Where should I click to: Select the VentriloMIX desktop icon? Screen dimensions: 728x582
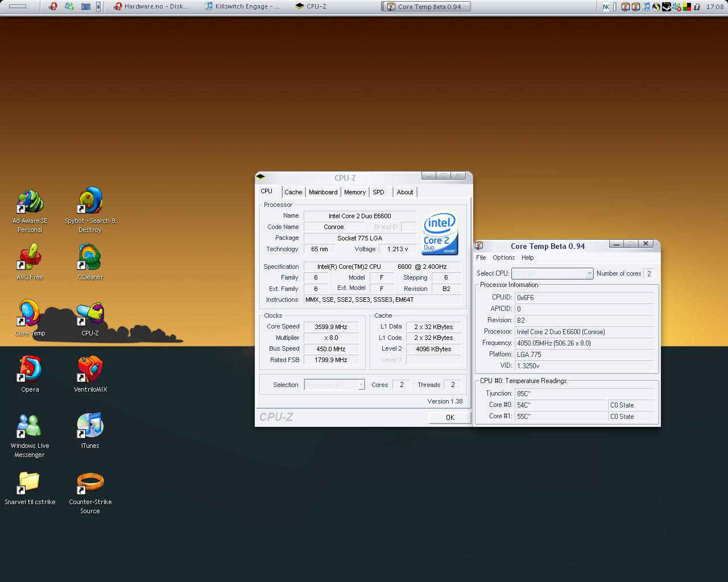pos(90,375)
